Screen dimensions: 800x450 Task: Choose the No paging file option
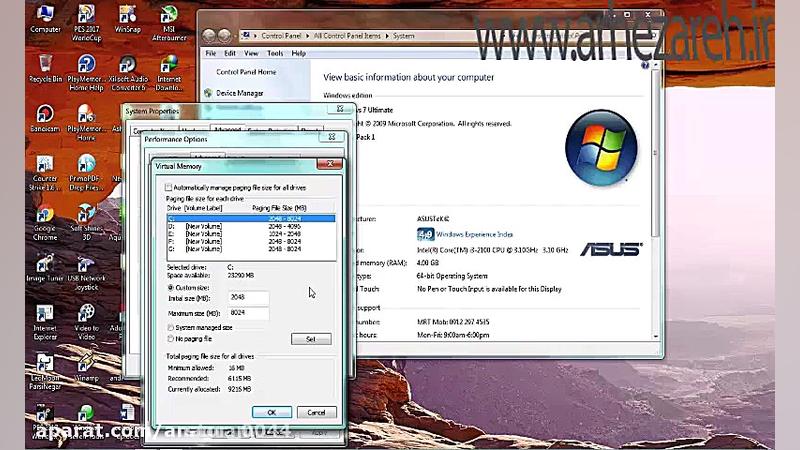170,338
